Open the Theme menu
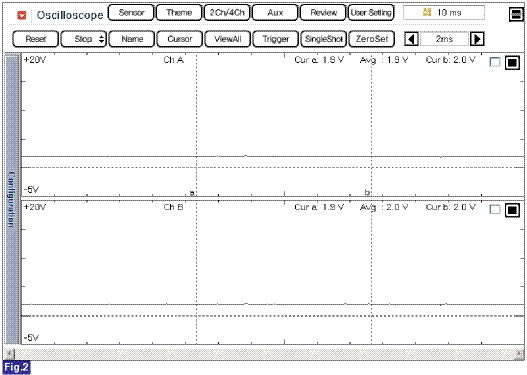This screenshot has height=375, width=527. click(179, 13)
